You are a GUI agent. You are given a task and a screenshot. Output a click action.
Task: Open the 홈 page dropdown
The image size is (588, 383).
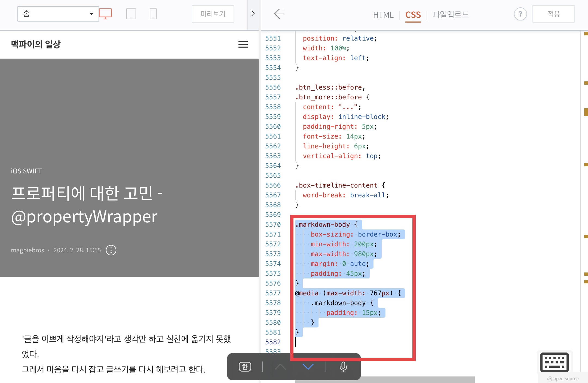58,14
